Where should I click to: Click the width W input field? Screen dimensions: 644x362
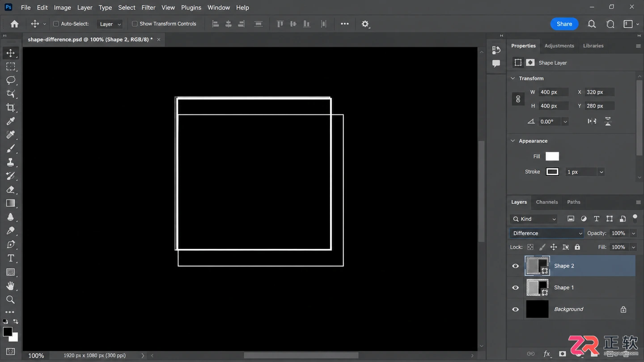tap(553, 92)
